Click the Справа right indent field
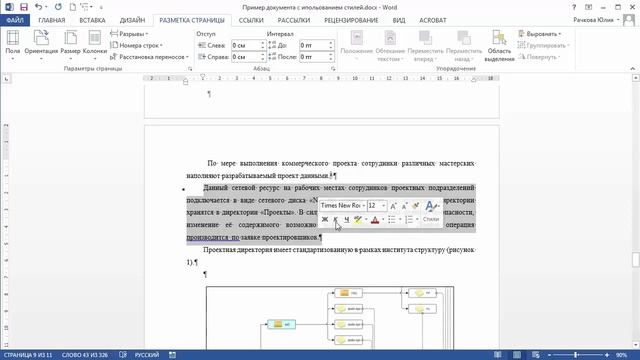 point(246,57)
